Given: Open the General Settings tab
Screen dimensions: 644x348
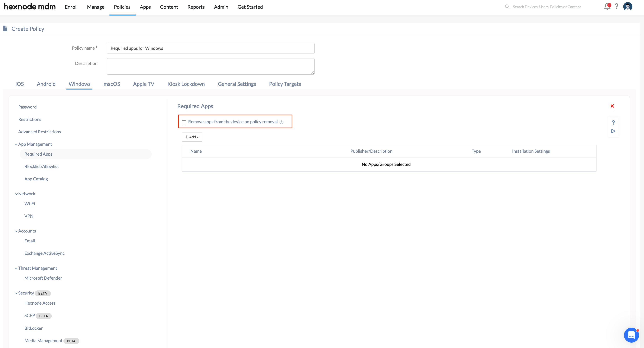Looking at the screenshot, I should click(237, 84).
